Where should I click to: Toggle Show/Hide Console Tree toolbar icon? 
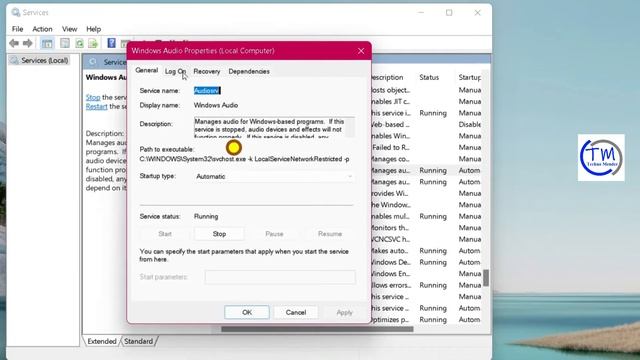47,43
